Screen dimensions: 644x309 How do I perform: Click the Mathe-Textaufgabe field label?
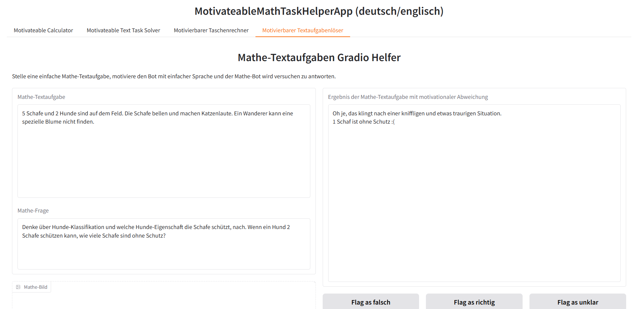point(41,97)
